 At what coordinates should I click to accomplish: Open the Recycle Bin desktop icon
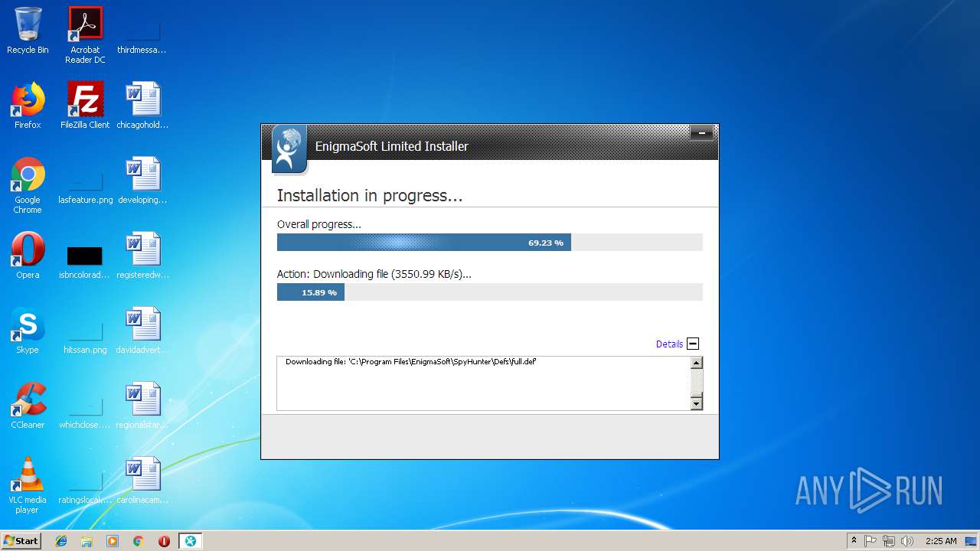(28, 31)
